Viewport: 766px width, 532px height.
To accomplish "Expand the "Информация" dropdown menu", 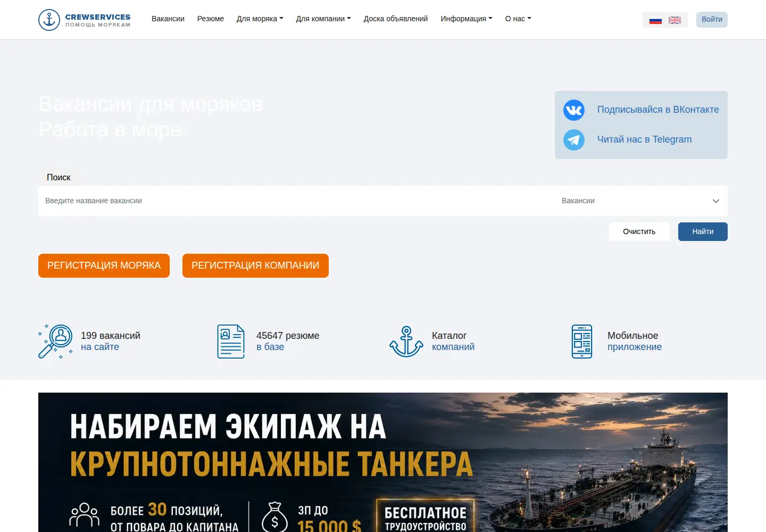I will coord(467,19).
